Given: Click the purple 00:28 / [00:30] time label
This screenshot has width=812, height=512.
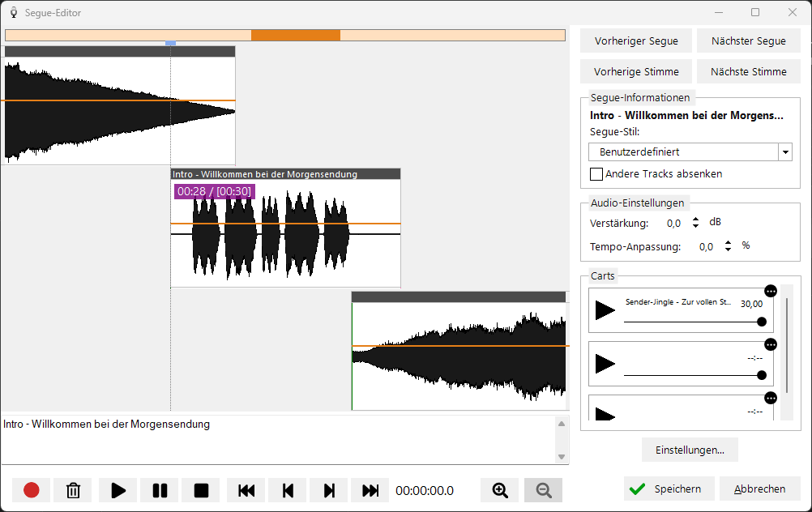Looking at the screenshot, I should pos(215,191).
